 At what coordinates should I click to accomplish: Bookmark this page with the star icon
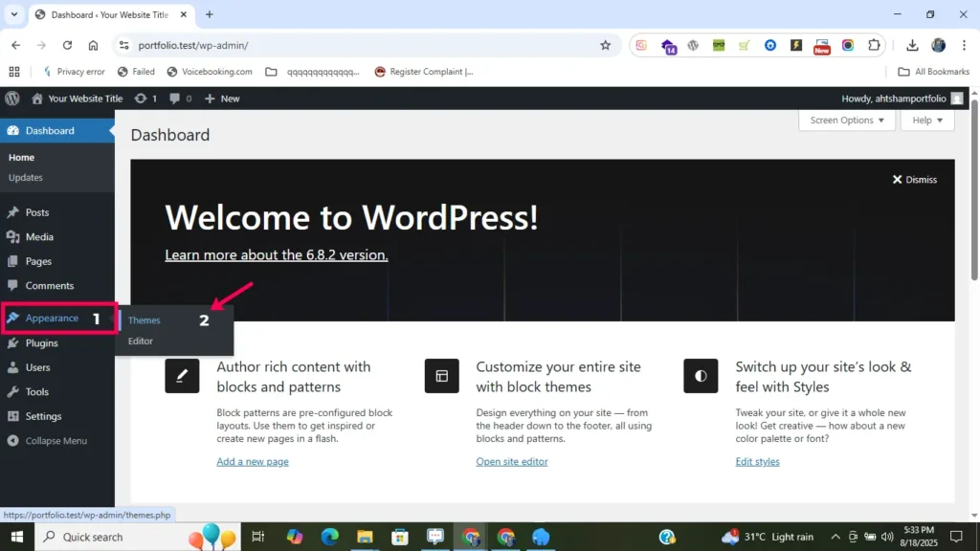pos(605,45)
